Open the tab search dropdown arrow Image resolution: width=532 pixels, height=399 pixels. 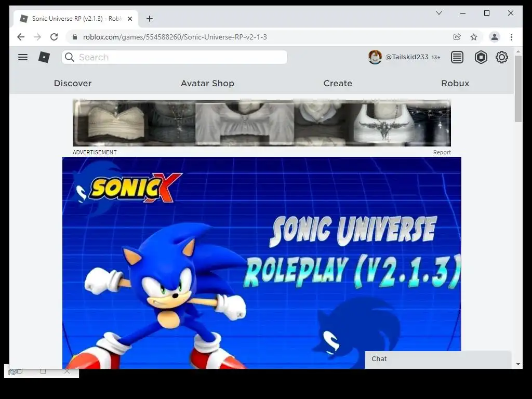click(438, 13)
